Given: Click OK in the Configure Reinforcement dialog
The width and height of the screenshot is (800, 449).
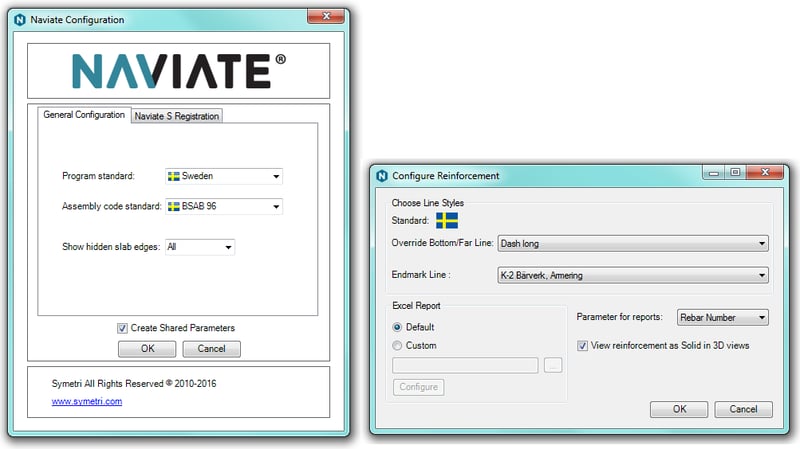Looking at the screenshot, I should 679,409.
